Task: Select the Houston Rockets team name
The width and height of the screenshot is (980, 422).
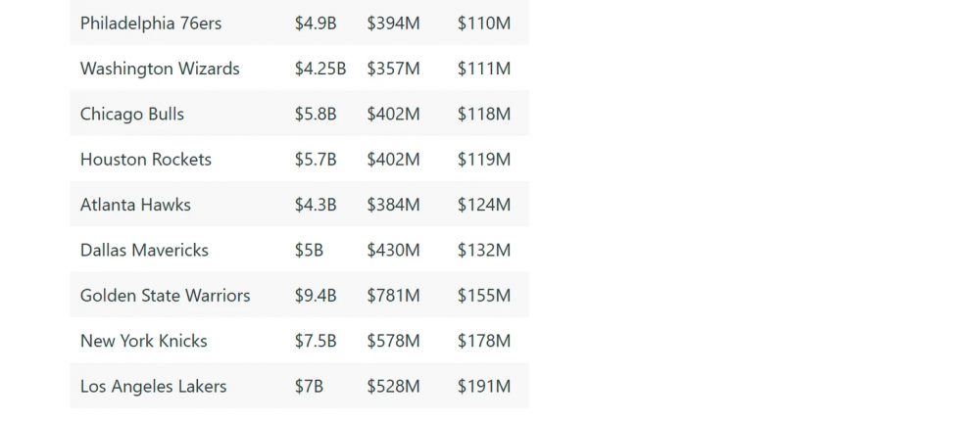Action: tap(146, 159)
